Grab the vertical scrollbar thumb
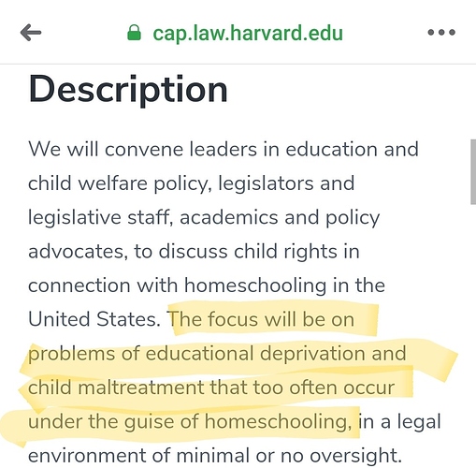 coord(473,171)
